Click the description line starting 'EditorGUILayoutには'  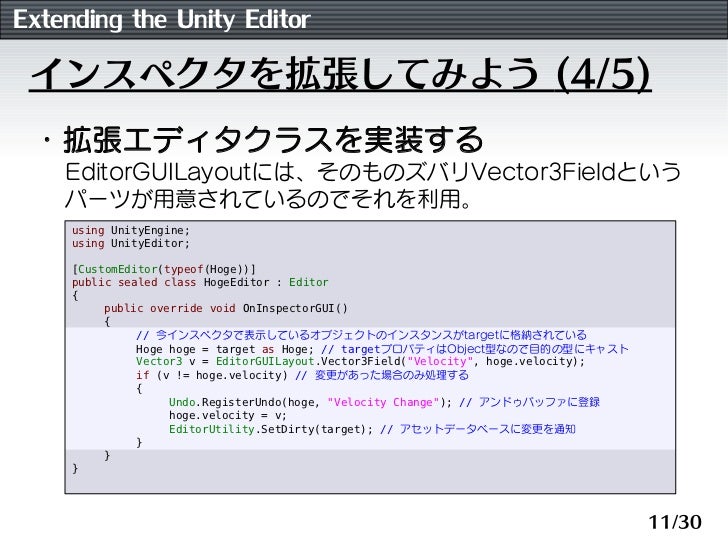pyautogui.click(x=373, y=172)
